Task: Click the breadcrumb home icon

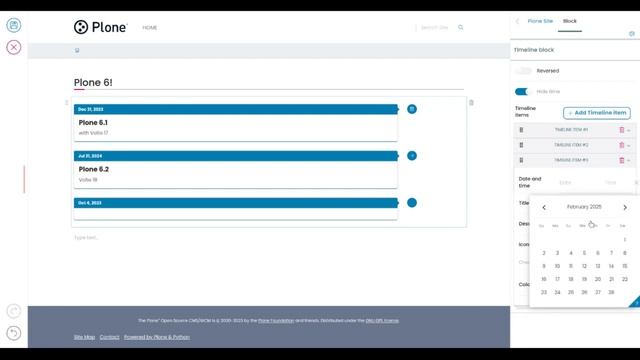Action: pyautogui.click(x=77, y=50)
